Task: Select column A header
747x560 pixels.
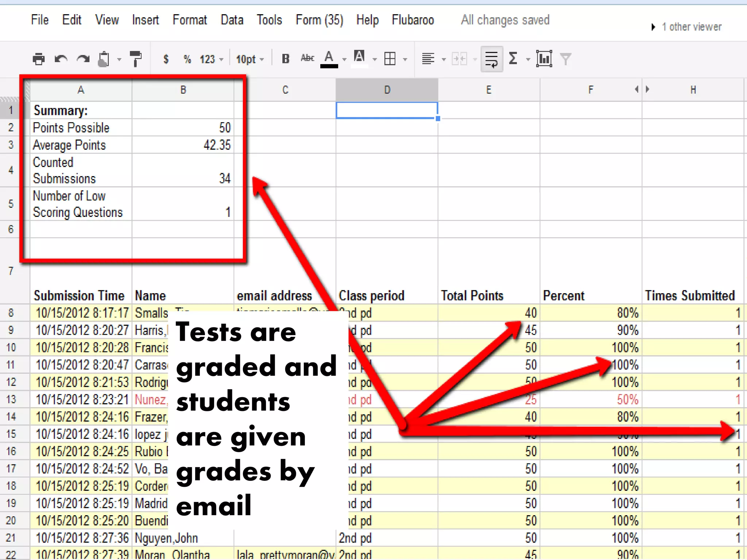Action: pos(81,90)
